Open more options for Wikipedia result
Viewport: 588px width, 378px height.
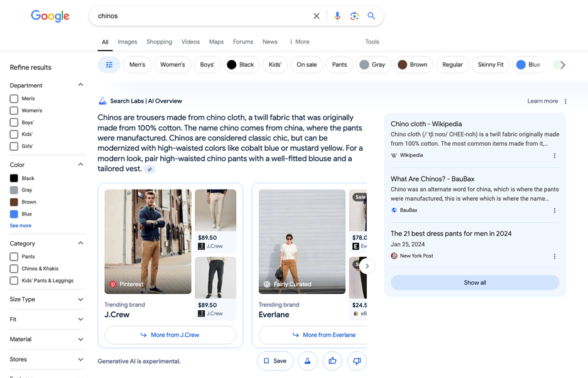point(554,156)
